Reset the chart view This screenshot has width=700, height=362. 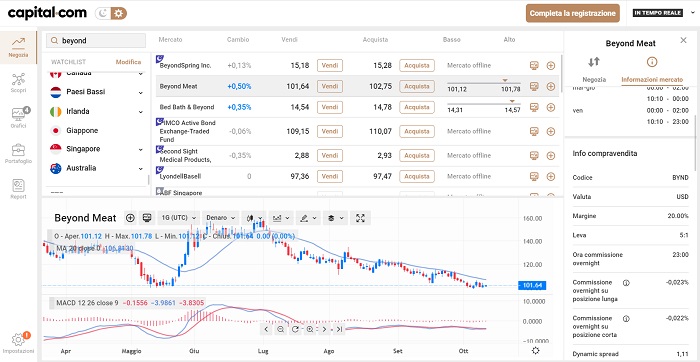click(295, 329)
